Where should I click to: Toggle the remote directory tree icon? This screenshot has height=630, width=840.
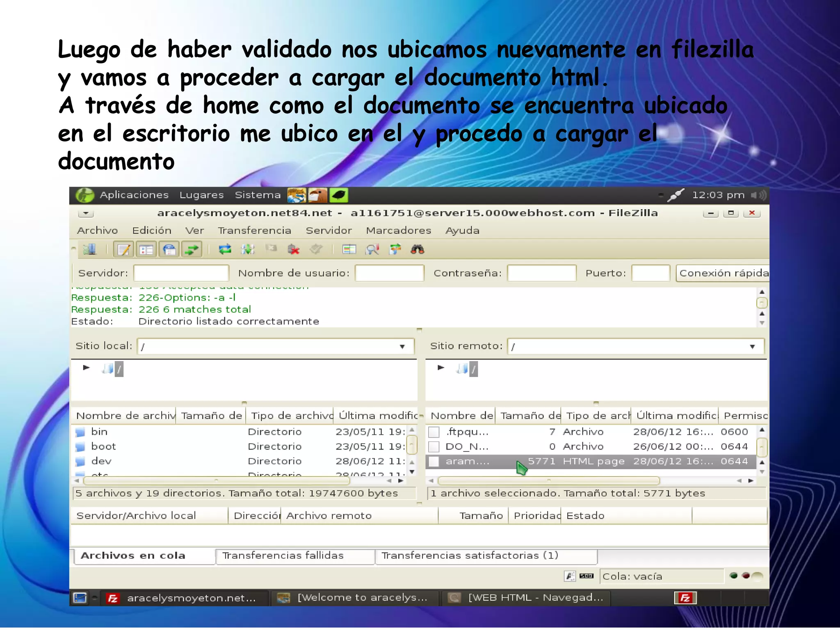click(169, 249)
